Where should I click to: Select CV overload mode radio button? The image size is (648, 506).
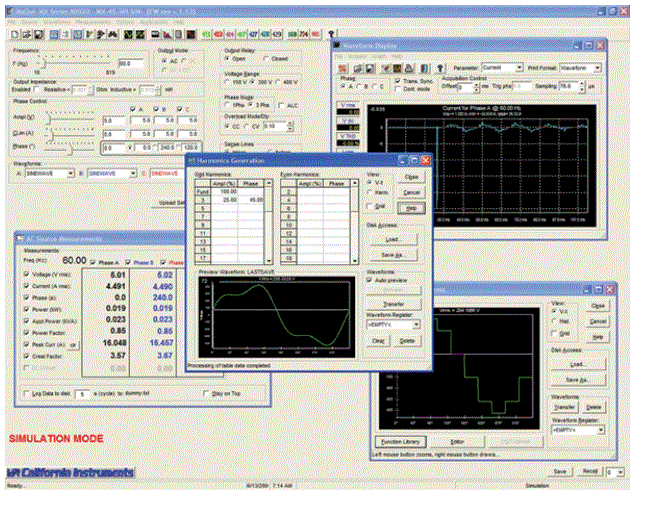(x=247, y=126)
